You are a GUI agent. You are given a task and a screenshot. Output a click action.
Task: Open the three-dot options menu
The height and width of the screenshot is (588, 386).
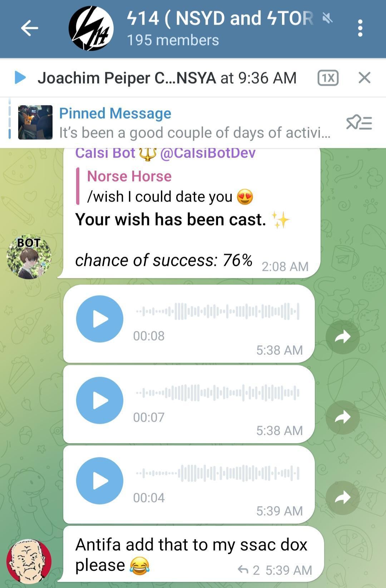click(x=360, y=28)
